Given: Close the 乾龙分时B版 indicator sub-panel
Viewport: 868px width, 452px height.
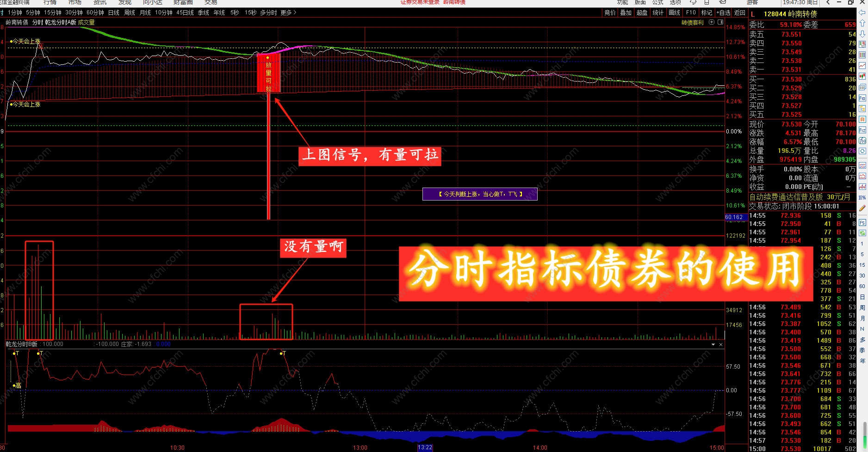Looking at the screenshot, I should 721,345.
